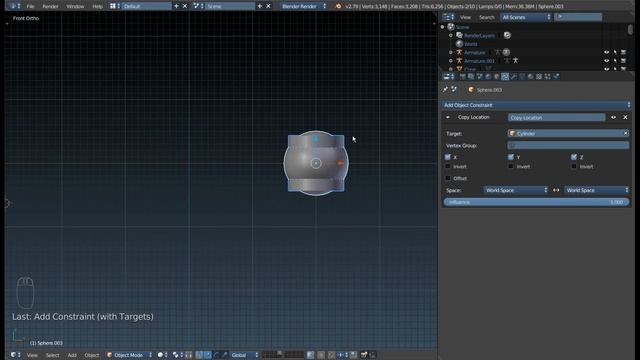Toggle the 3D manipulator widget in viewport header
The image size is (640, 360).
(x=199, y=355)
